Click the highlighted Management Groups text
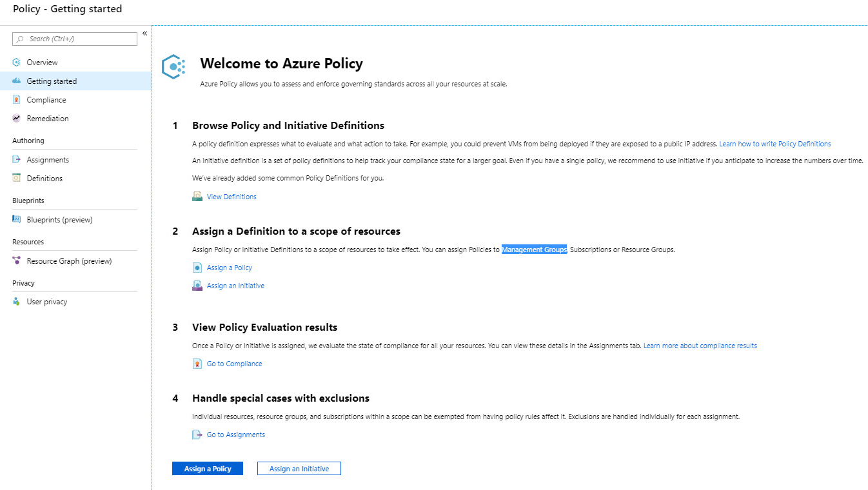The height and width of the screenshot is (490, 868). (535, 250)
